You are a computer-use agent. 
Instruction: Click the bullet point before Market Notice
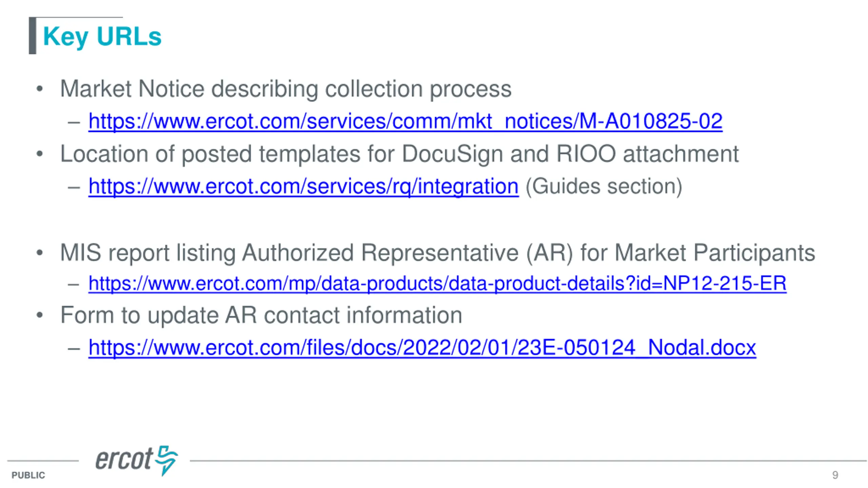tap(40, 89)
